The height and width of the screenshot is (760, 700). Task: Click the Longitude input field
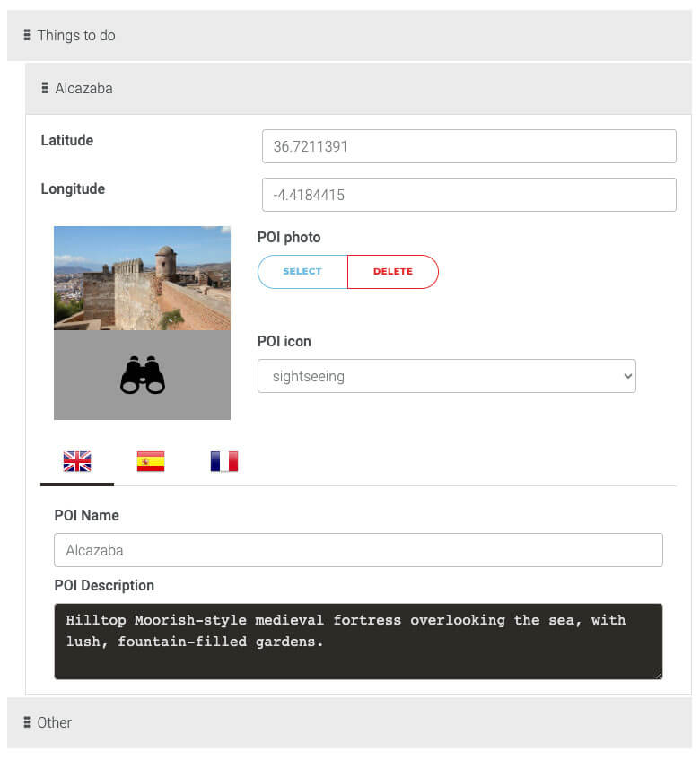468,195
